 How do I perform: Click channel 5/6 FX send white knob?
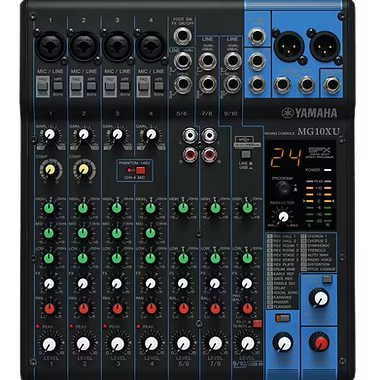click(x=183, y=284)
